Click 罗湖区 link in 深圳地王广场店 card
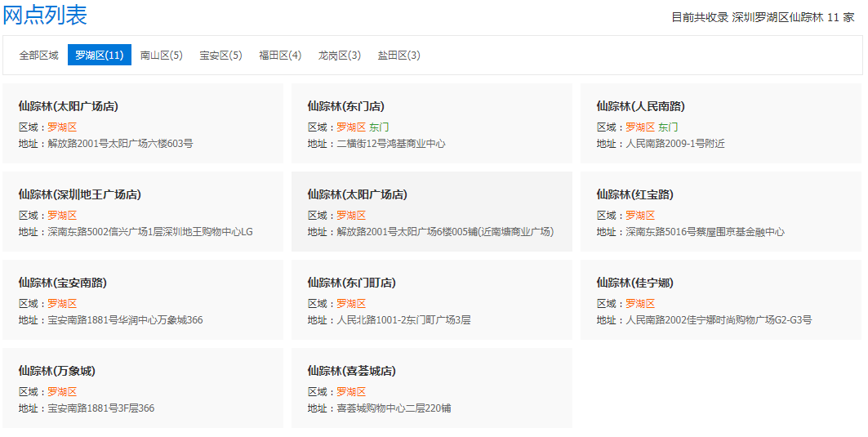 [x=63, y=216]
